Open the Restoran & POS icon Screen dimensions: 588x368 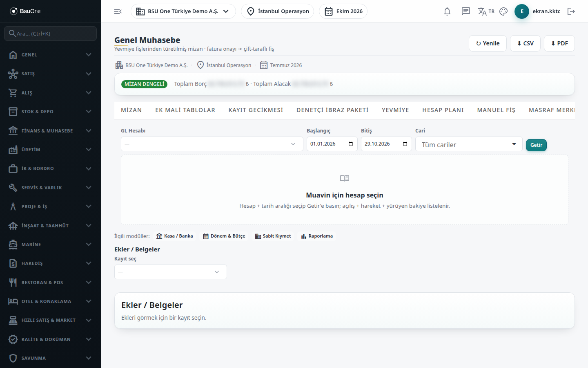point(13,283)
